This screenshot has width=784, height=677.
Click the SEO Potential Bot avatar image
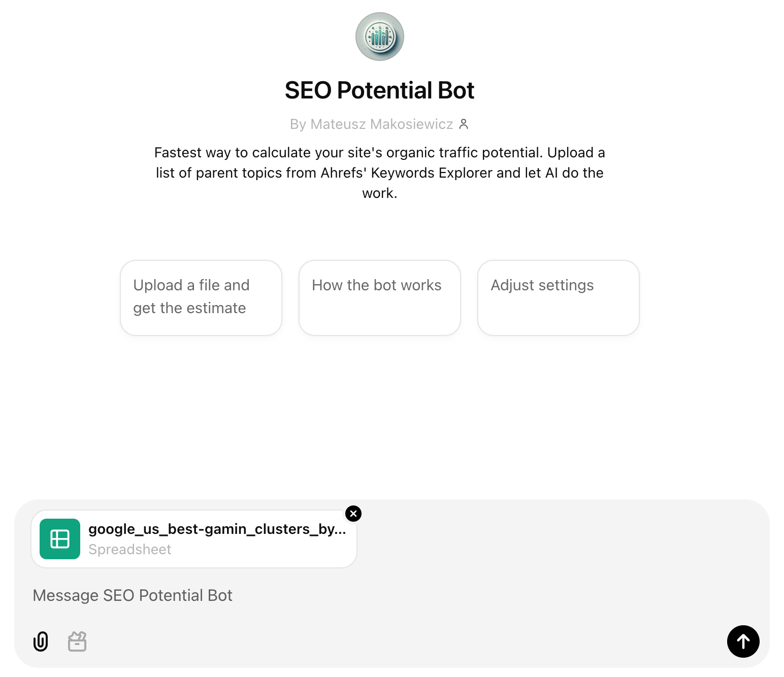(379, 36)
